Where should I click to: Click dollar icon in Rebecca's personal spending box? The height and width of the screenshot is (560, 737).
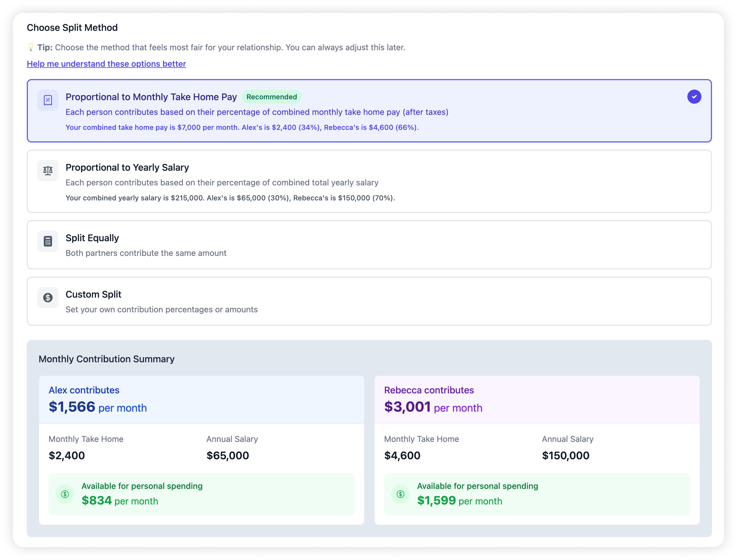[400, 494]
